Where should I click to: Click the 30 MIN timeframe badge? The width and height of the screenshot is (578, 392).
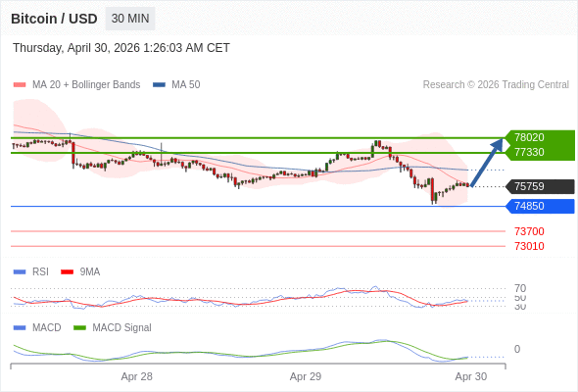[130, 19]
